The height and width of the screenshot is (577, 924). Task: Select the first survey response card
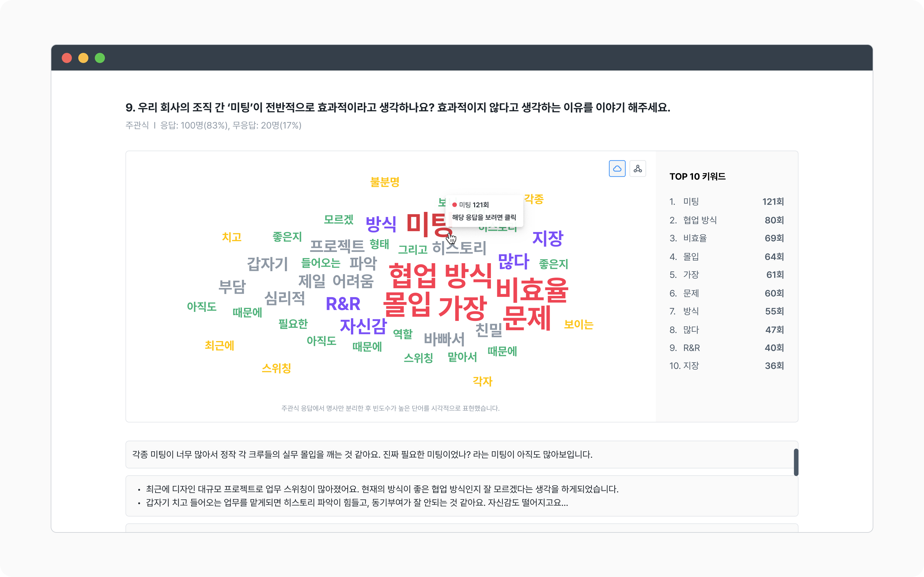(x=458, y=455)
